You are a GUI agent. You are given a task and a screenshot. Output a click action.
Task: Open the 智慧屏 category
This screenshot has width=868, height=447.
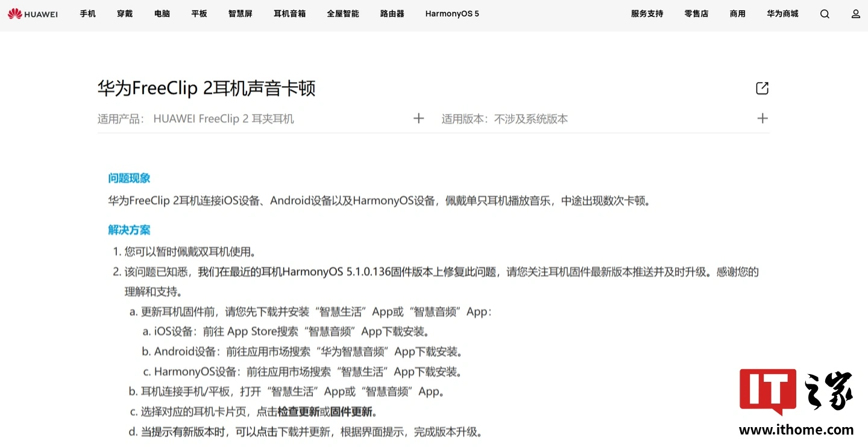240,13
